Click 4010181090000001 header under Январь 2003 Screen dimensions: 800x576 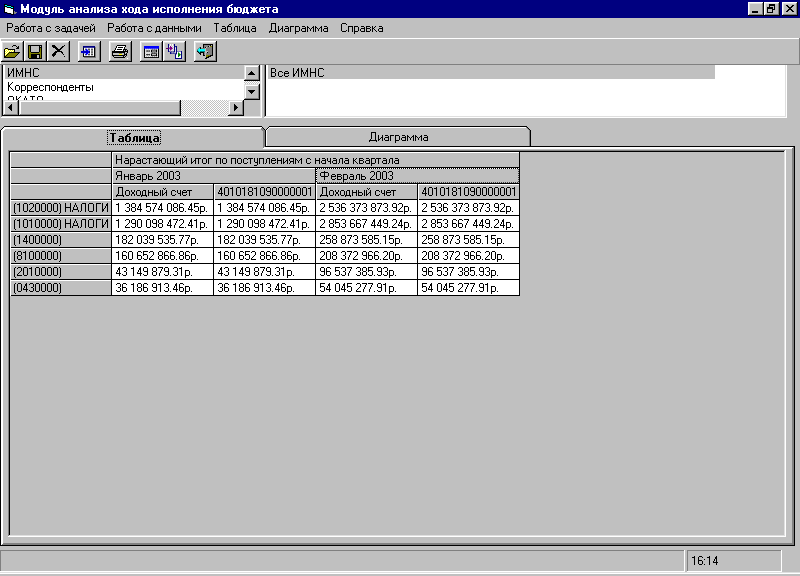coord(264,192)
